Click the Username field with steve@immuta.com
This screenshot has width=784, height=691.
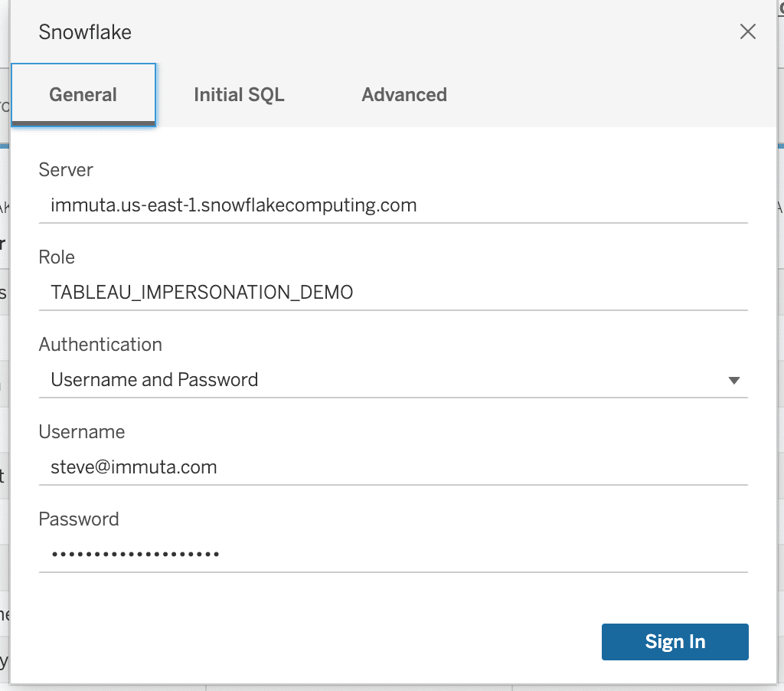click(x=393, y=467)
